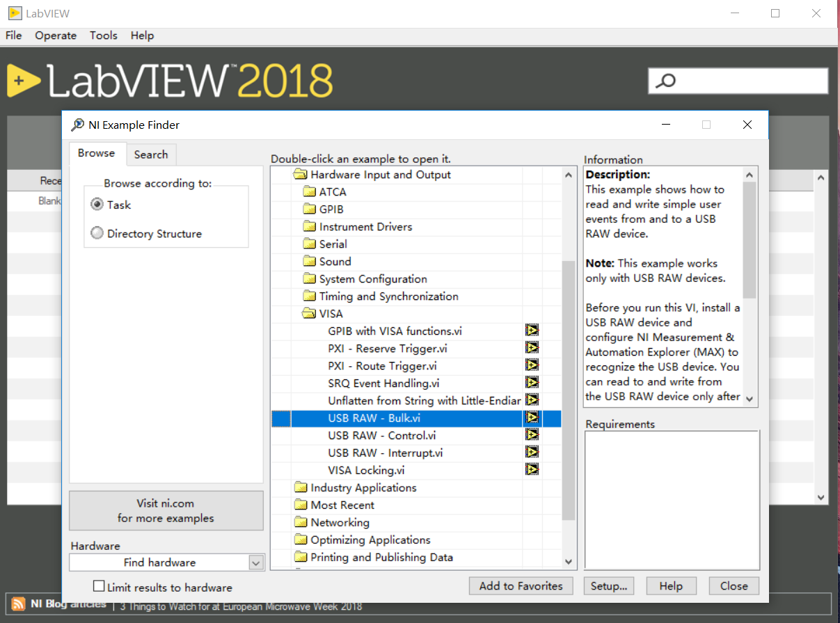840x623 pixels.
Task: Select the Directory Structure radio button
Action: tap(97, 232)
